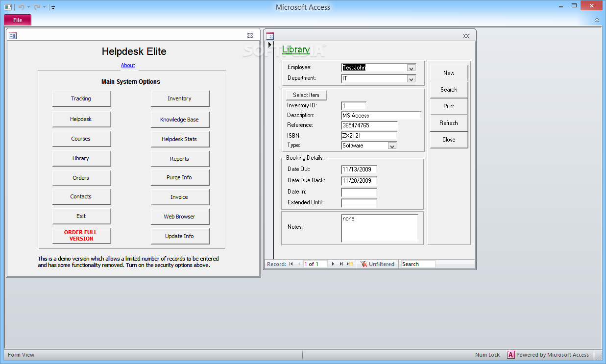Click the ISBN field
This screenshot has height=364, width=606.
369,136
